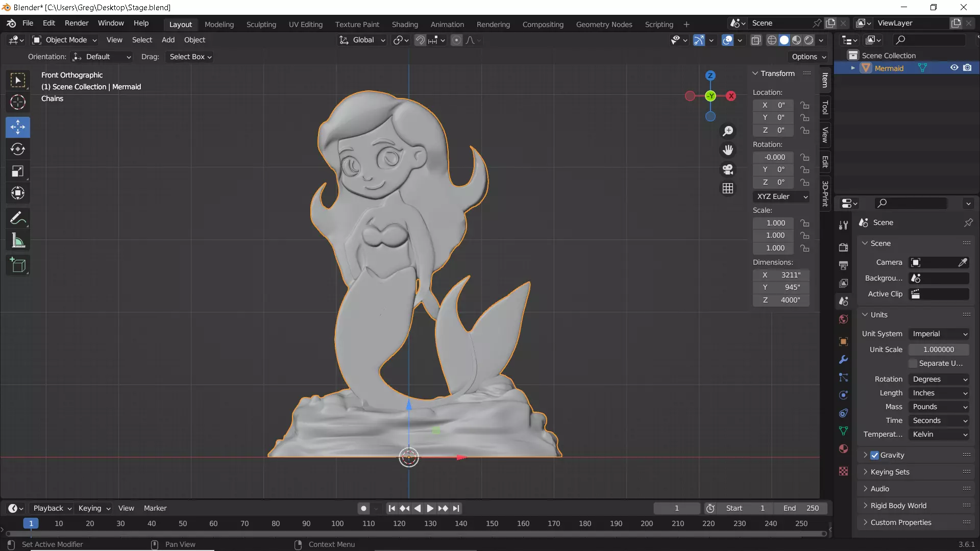Viewport: 980px width, 551px height.
Task: Switch to Shading workspace tab
Action: (405, 24)
